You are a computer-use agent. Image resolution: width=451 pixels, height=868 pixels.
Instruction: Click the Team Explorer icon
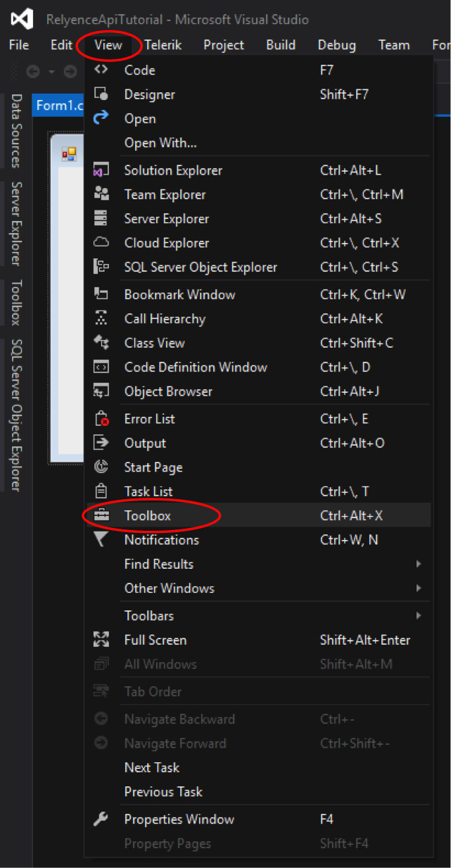[x=101, y=194]
